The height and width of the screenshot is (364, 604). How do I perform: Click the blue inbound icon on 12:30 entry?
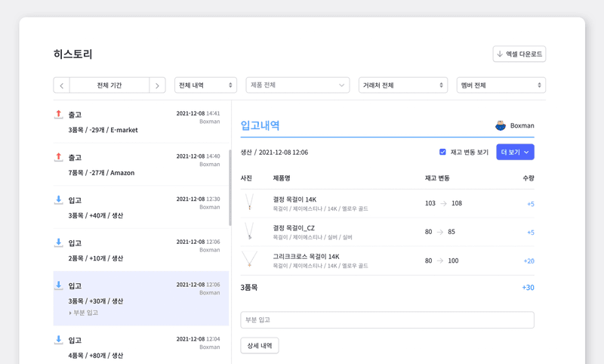pyautogui.click(x=59, y=200)
